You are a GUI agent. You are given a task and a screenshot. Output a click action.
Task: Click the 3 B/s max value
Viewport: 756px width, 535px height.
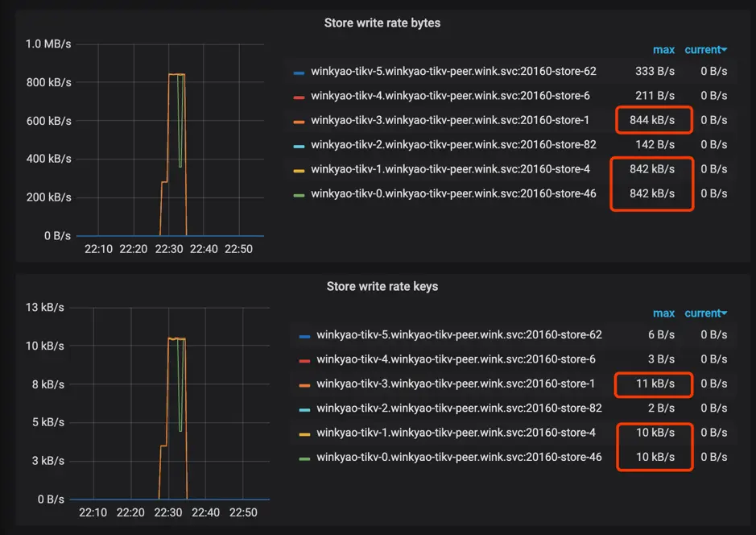click(x=661, y=359)
